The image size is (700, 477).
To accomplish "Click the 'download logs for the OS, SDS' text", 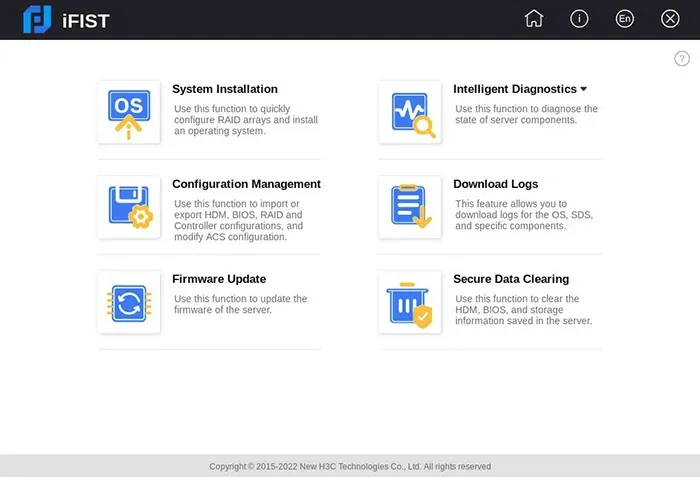I will [524, 215].
